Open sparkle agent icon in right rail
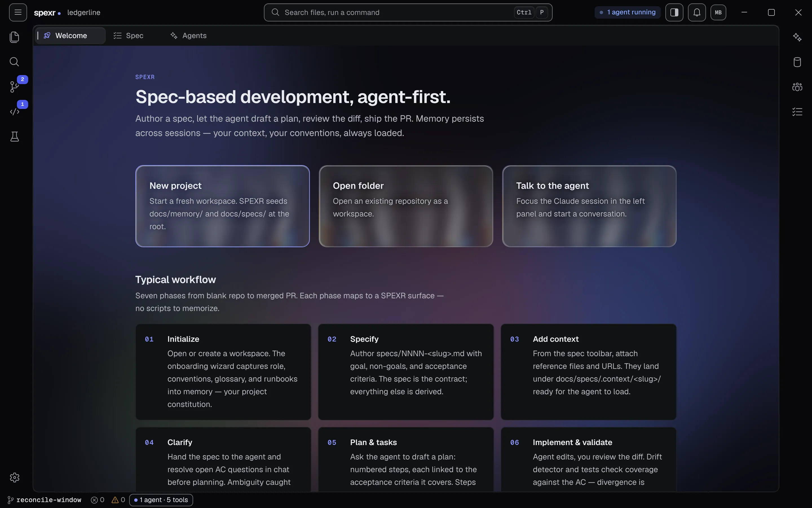 pos(797,37)
